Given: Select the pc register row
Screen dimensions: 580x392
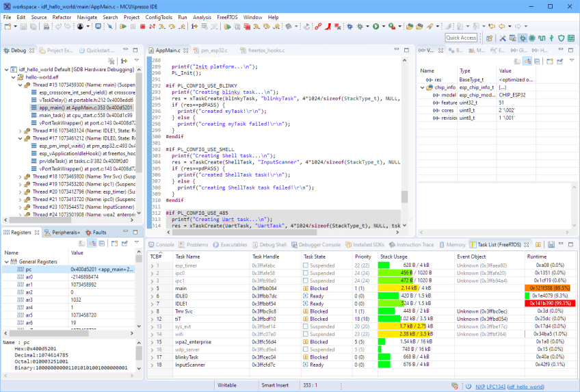Looking at the screenshot, I should tap(69, 270).
